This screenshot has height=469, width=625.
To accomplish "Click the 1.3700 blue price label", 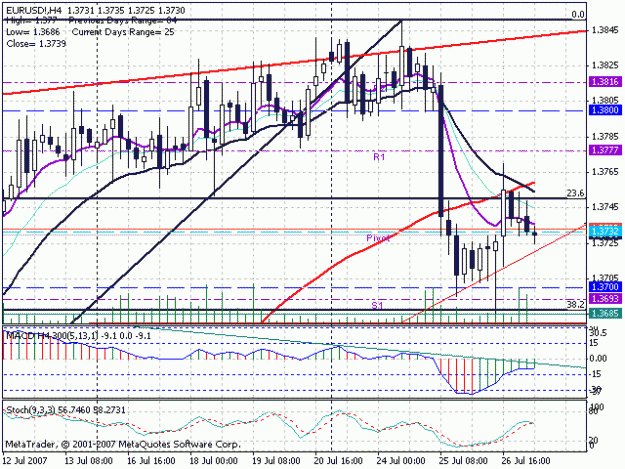I will pos(605,287).
